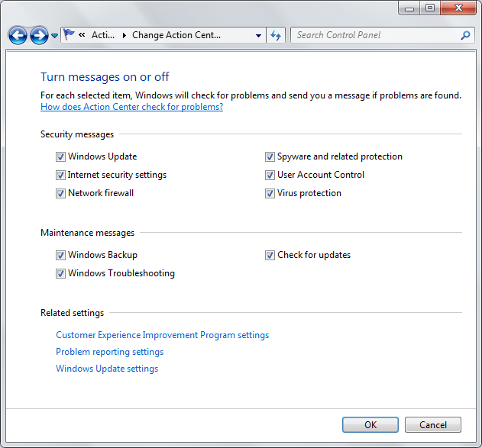
Task: Open Problem reporting settings
Action: pos(110,352)
